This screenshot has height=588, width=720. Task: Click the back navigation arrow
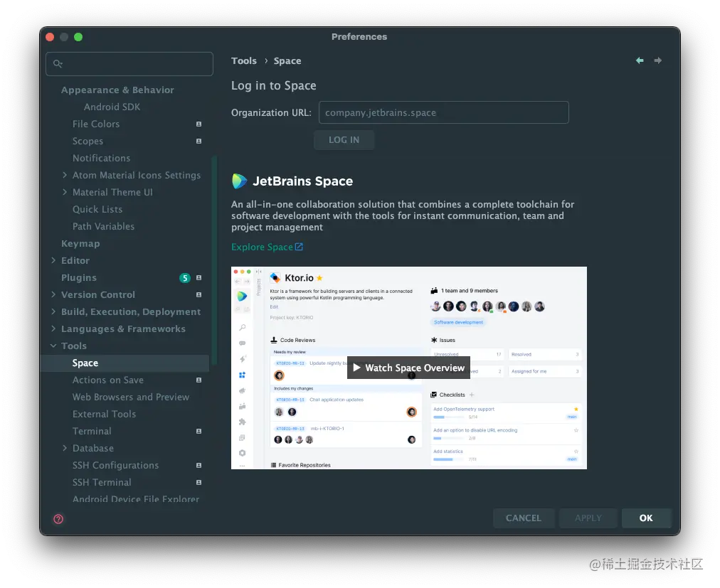(x=640, y=60)
